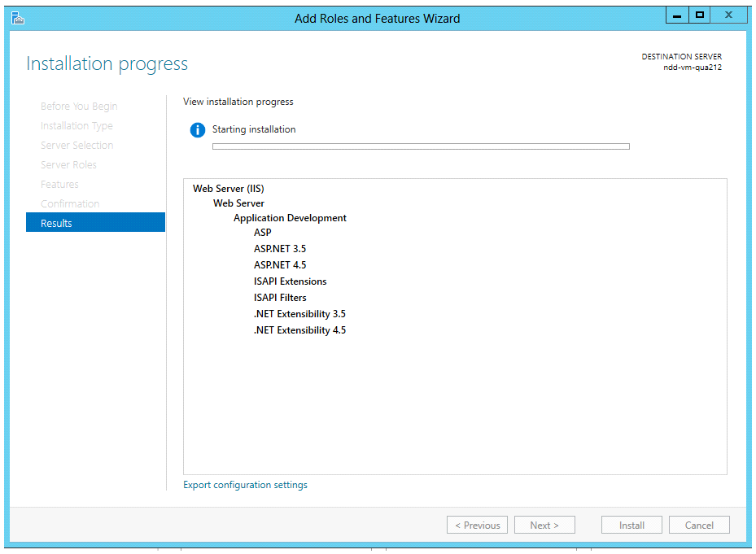
Task: Select Application Development entry
Action: (290, 218)
